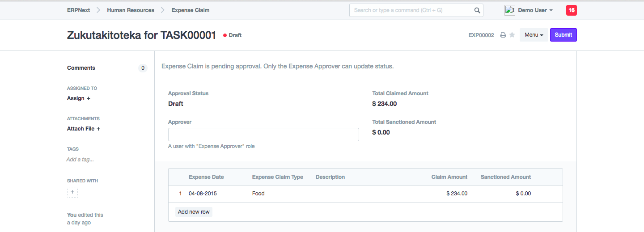Click the plus box under Shared With
Screen dimensions: 644x232
pos(72,192)
